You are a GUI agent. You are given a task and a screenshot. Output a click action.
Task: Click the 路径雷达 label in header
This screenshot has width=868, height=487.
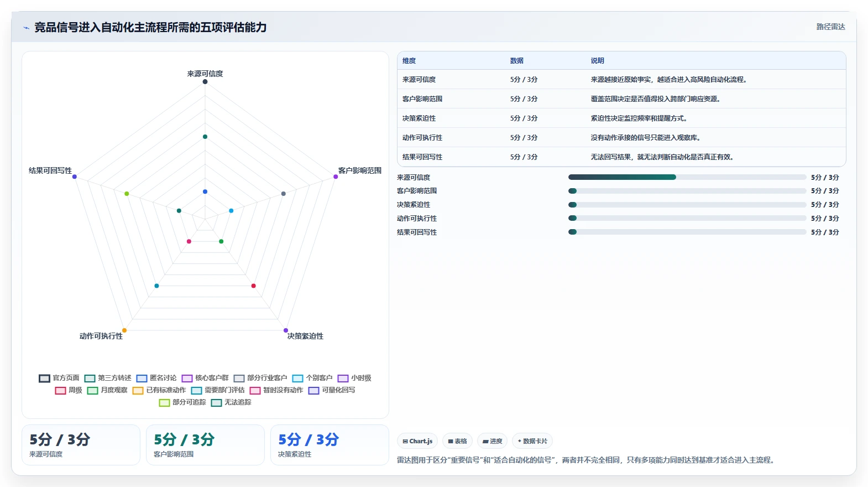(830, 27)
